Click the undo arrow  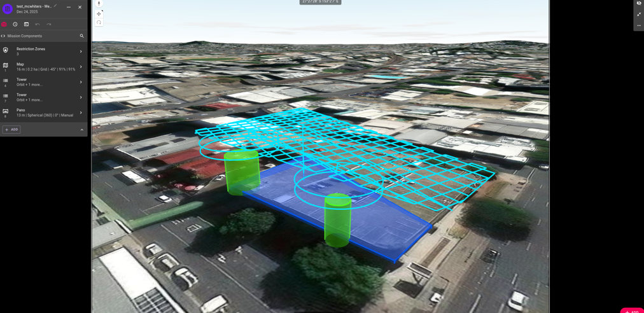38,24
